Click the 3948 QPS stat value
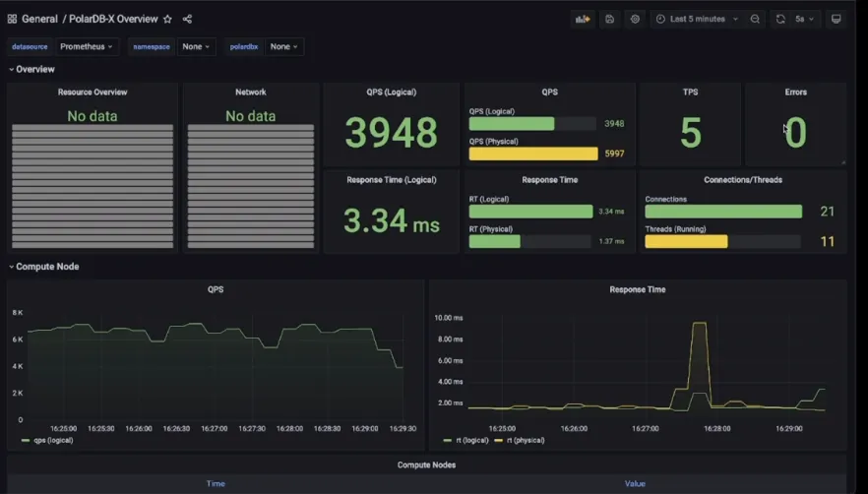This screenshot has height=494, width=868. [x=392, y=133]
